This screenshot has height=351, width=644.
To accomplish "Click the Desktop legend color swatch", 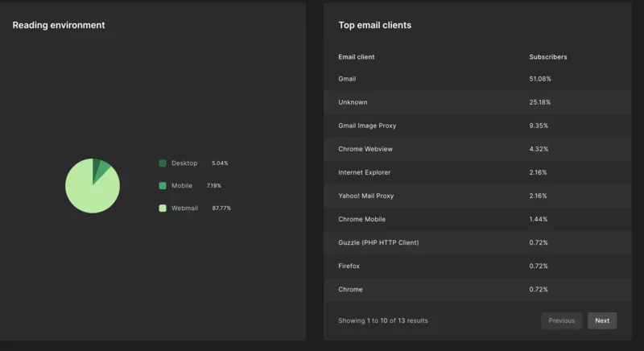I will [x=163, y=163].
